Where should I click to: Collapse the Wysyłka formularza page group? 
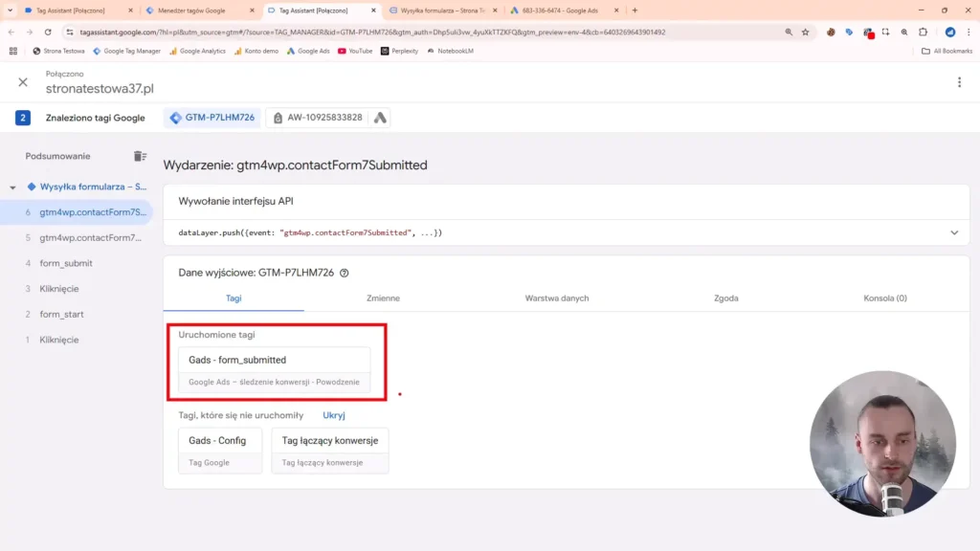pos(12,187)
